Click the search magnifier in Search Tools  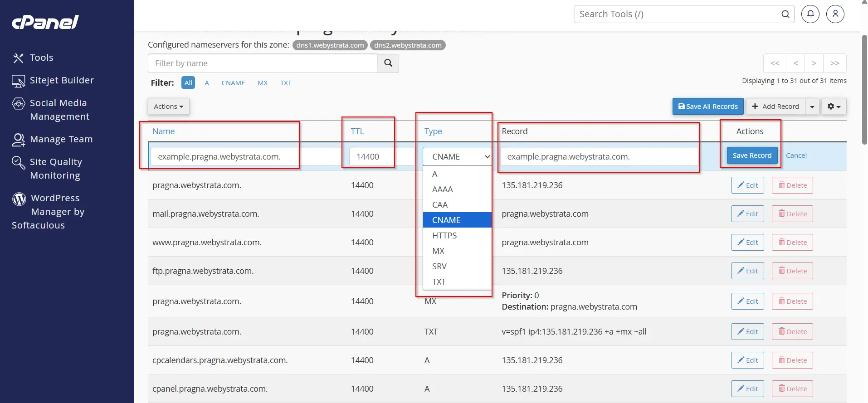coord(785,14)
